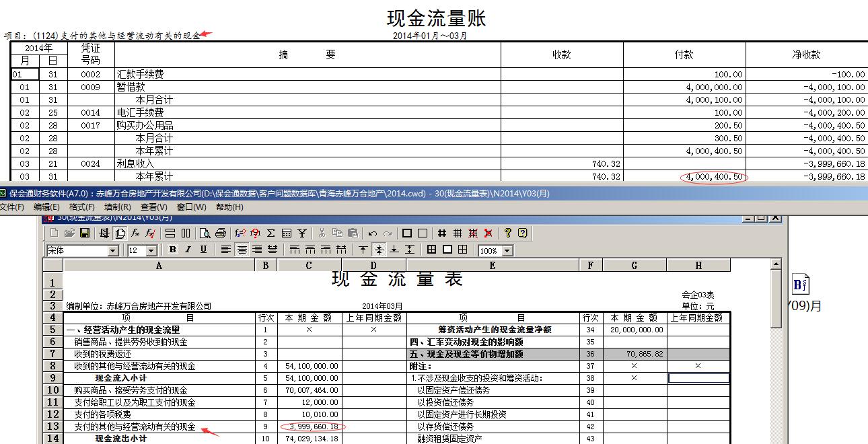
Task: Open the 文件(F) menu
Action: [x=11, y=207]
